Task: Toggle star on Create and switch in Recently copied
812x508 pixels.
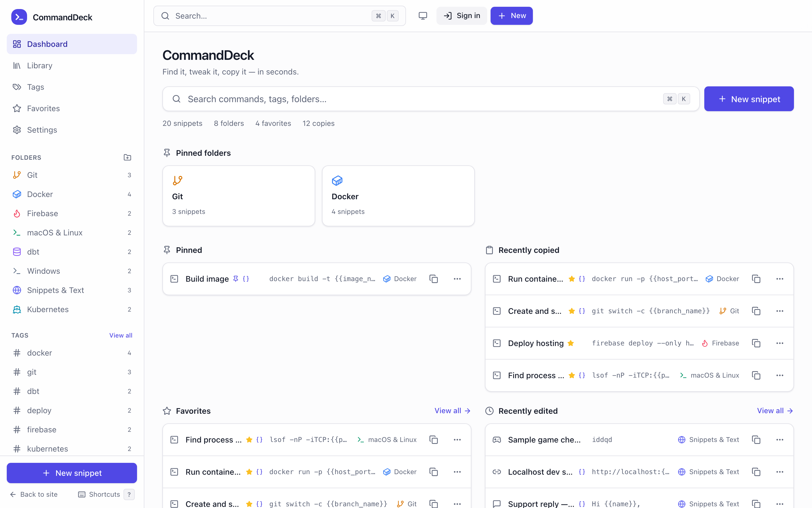Action: 572,311
